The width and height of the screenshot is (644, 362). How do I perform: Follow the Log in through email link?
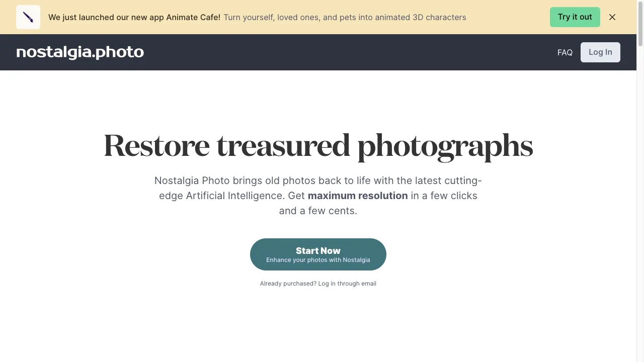point(347,284)
